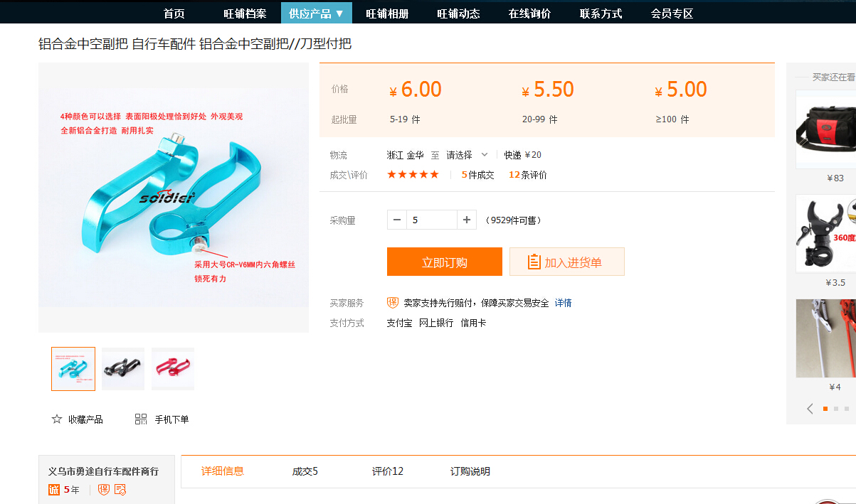Click the 立即订购 button

[444, 262]
